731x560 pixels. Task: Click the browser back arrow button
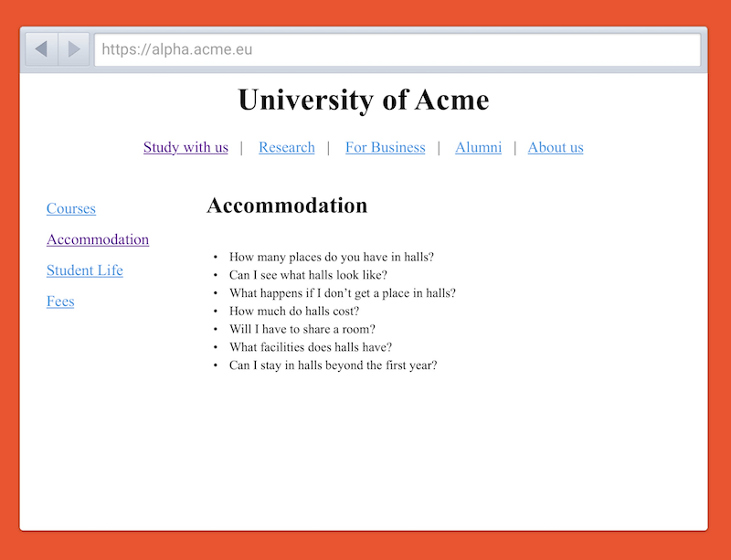[41, 49]
